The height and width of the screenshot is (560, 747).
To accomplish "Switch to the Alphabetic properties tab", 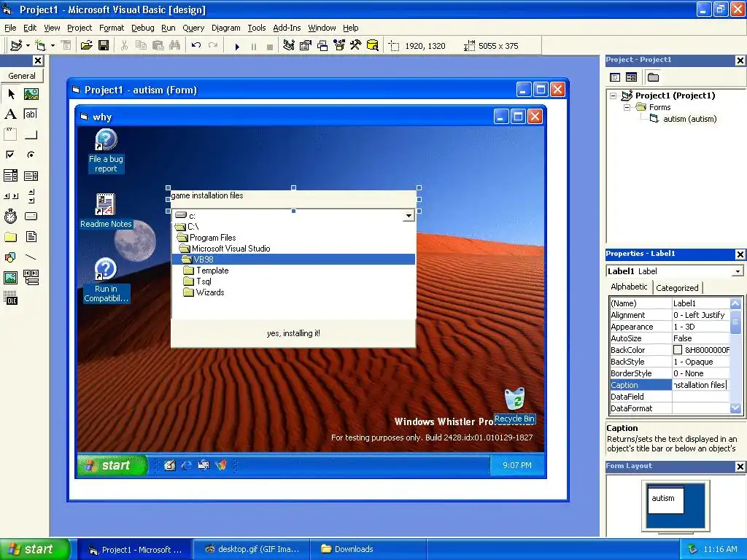I will [x=629, y=287].
